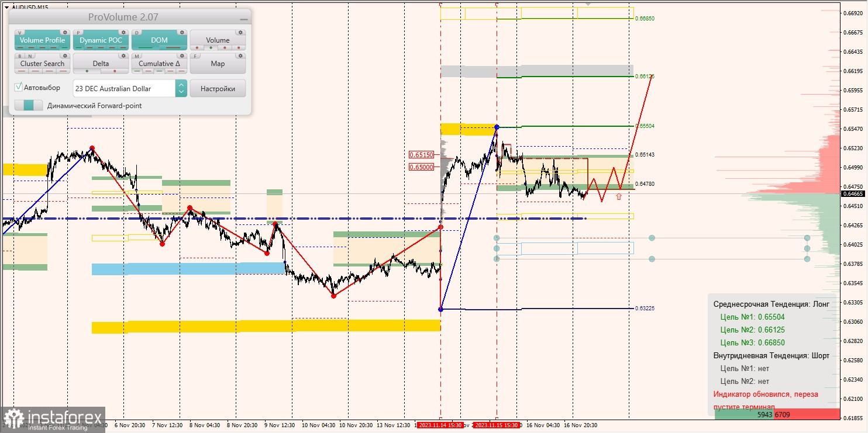Viewport: 868px width, 433px height.
Task: Select green-line segment under DOM button
Action: 146,48
